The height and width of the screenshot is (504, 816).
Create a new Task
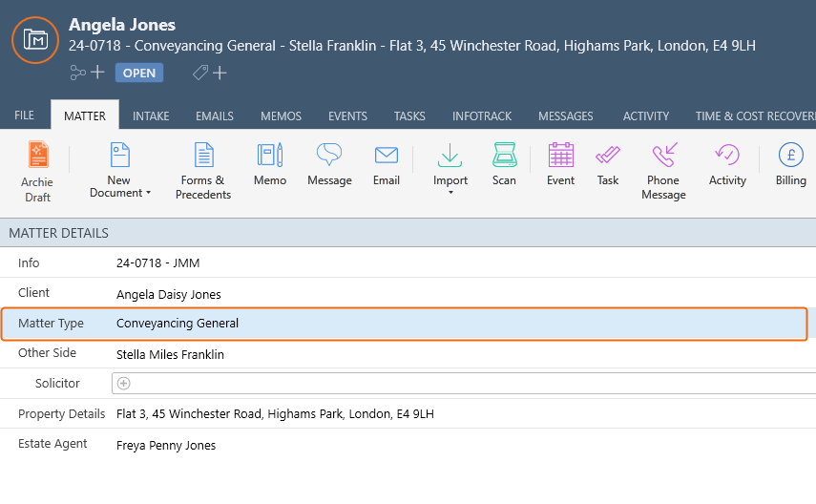(x=608, y=164)
